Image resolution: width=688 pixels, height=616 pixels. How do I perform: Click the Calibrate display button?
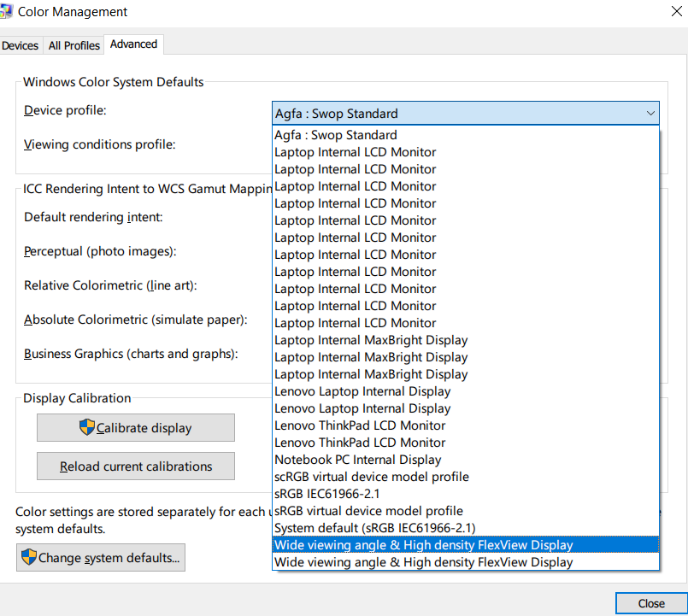[136, 428]
